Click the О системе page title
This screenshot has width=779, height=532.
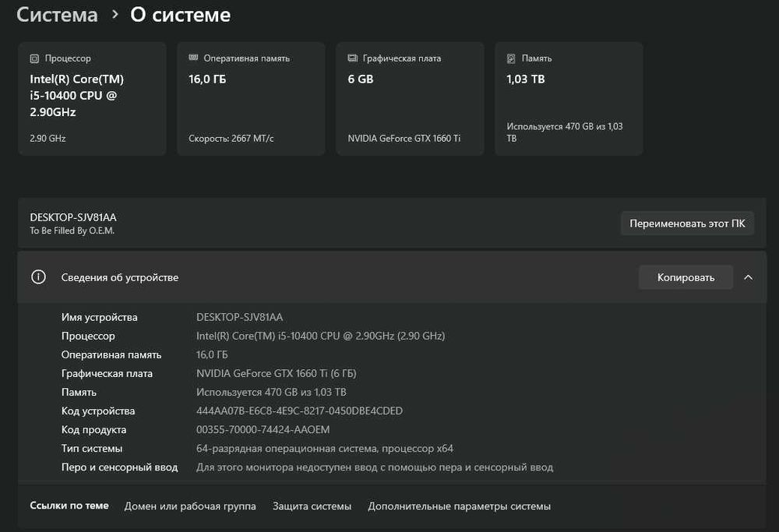pos(181,15)
